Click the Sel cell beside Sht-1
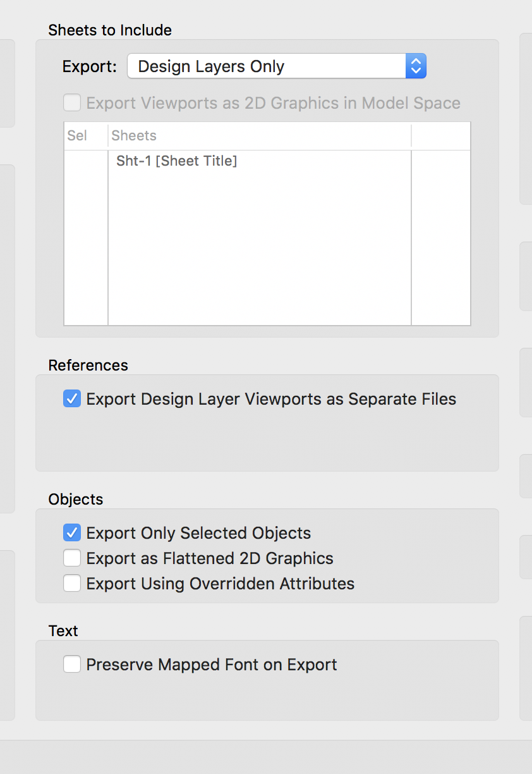 pyautogui.click(x=86, y=161)
